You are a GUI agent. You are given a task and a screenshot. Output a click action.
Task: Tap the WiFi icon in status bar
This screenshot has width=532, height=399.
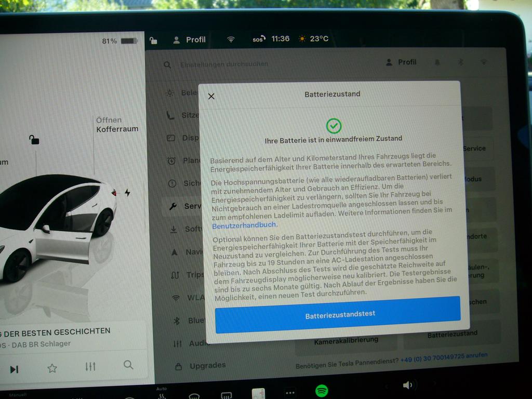click(x=231, y=39)
